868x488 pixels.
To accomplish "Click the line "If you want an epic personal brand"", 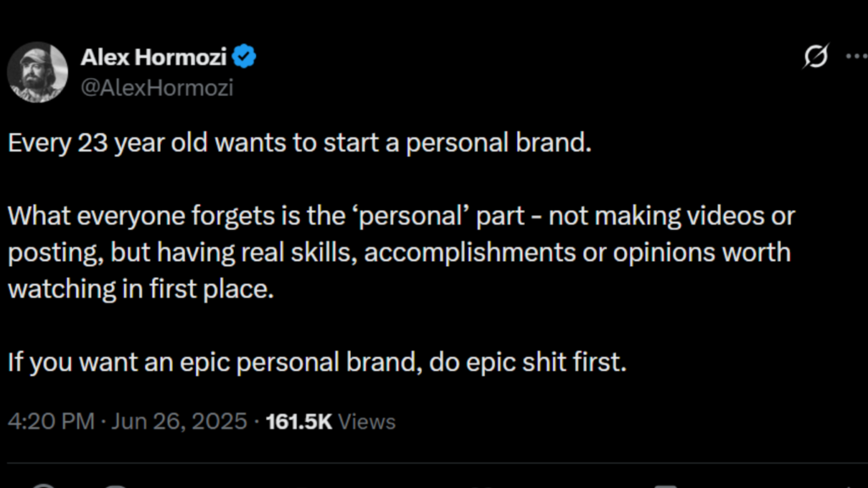I will (x=214, y=363).
